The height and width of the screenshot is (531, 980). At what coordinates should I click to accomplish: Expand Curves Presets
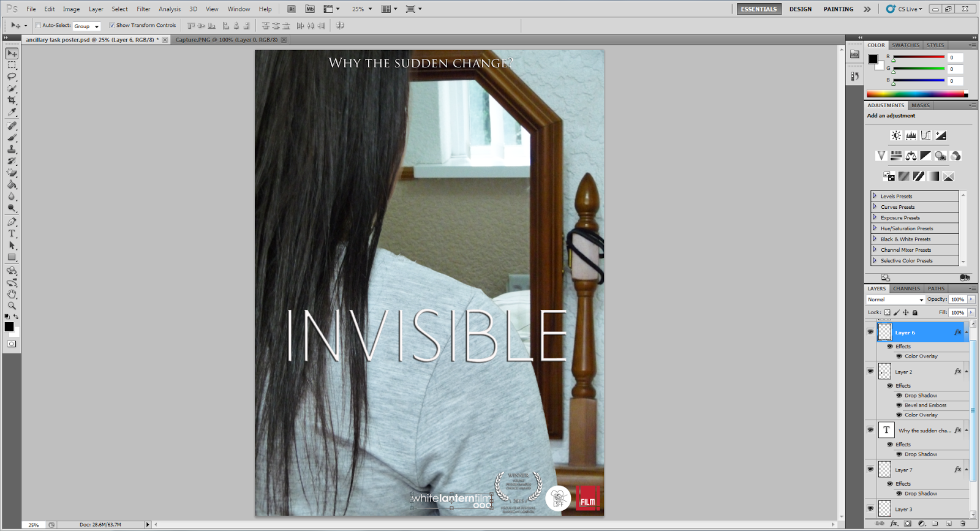(875, 206)
